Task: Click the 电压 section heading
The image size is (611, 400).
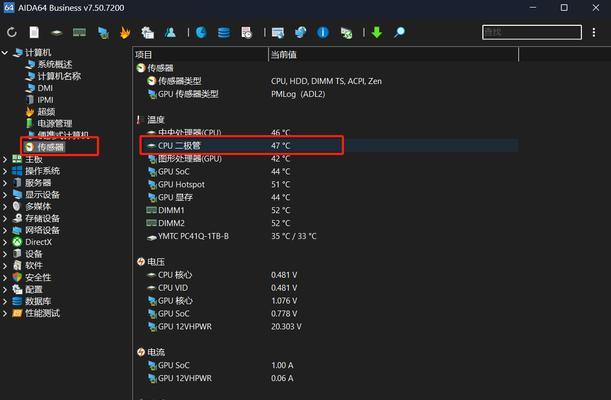Action: pyautogui.click(x=155, y=262)
